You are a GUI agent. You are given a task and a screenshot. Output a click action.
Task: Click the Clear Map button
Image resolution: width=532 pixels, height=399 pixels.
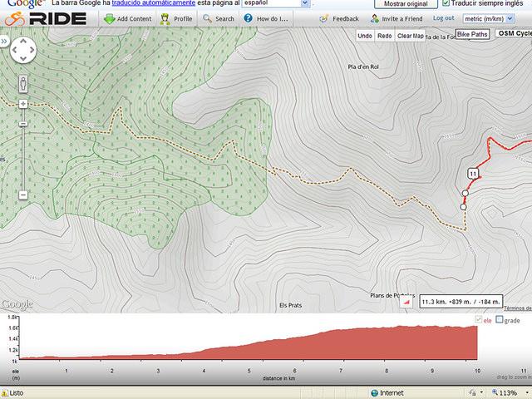point(410,36)
